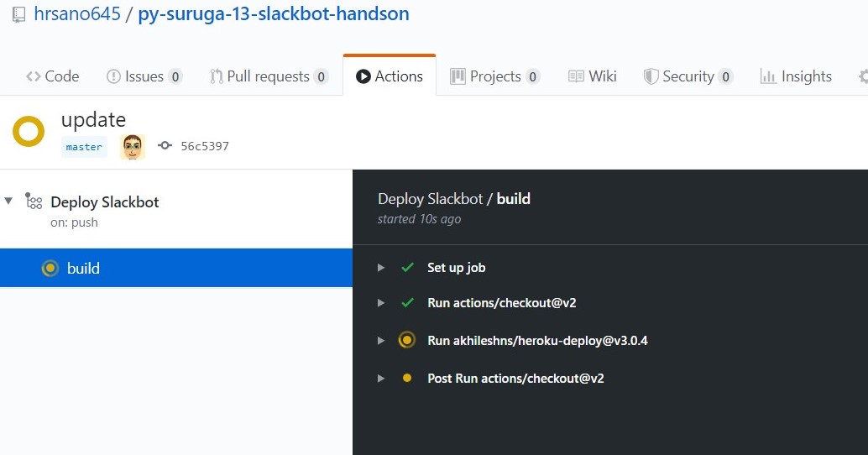Open commit 56c5397
The height and width of the screenshot is (455, 868).
pyautogui.click(x=205, y=146)
